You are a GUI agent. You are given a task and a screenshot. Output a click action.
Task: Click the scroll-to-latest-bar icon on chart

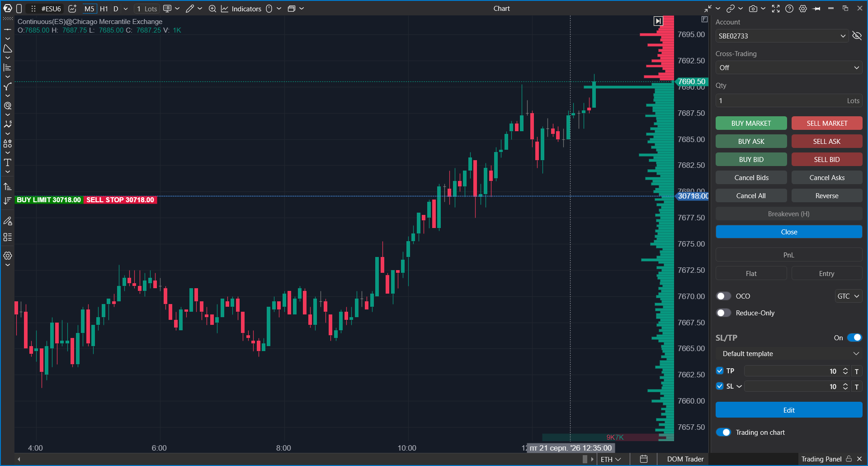tap(658, 21)
